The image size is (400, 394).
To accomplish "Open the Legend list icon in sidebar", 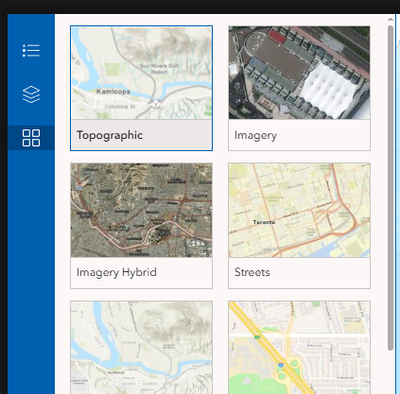I will [x=31, y=51].
